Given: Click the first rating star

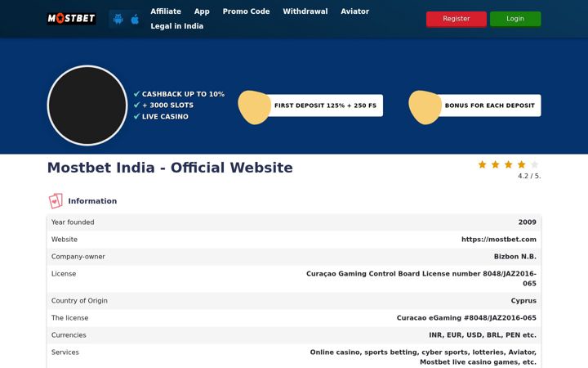Looking at the screenshot, I should 483,164.
